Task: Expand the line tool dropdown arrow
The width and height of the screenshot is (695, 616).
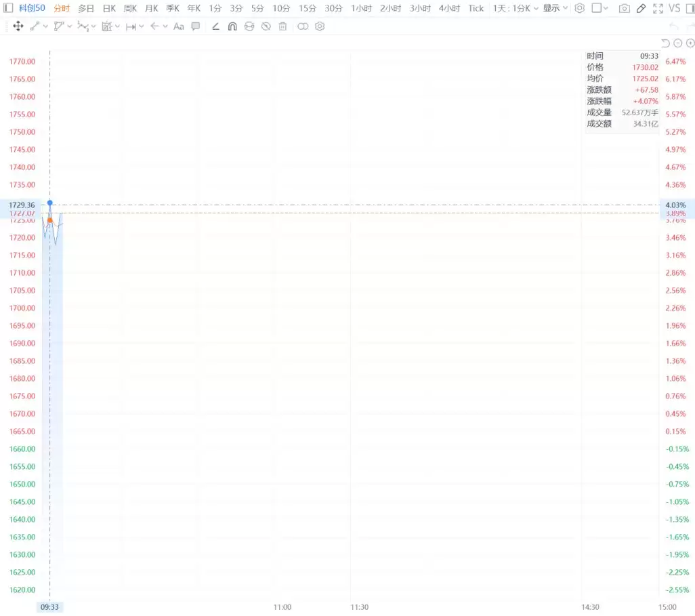Action: click(45, 26)
